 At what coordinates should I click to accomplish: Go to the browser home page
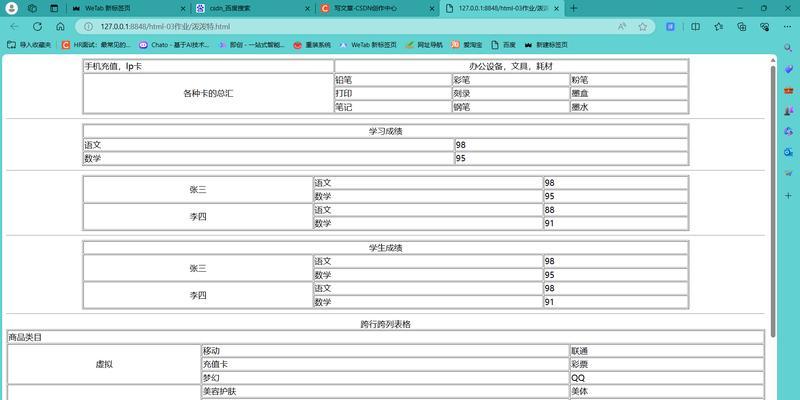[x=60, y=27]
